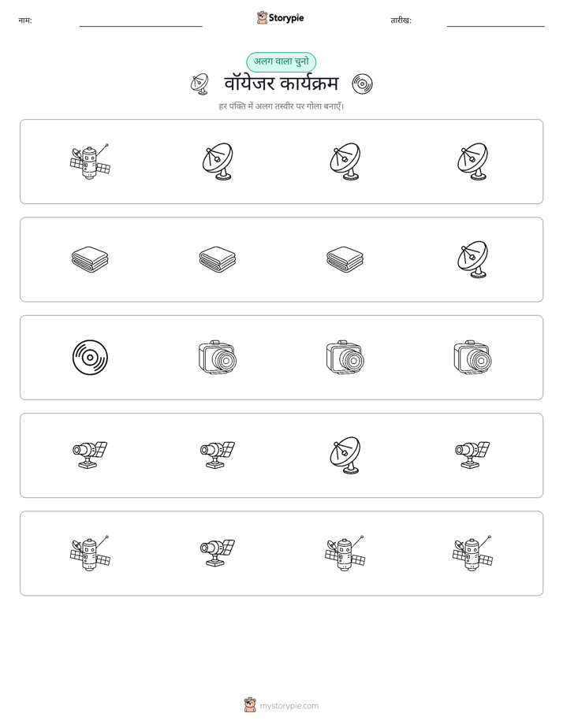Click the last space probe in the bottom row
This screenshot has height=728, width=563.
(x=472, y=553)
